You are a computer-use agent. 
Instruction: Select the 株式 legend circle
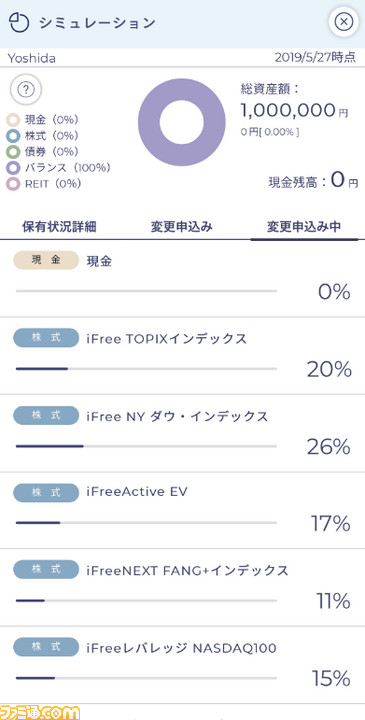13,136
